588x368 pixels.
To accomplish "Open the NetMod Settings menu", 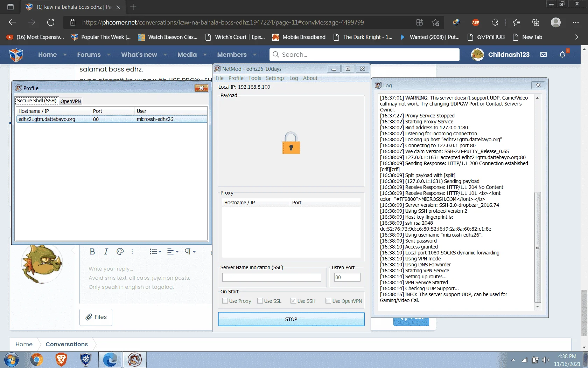I will click(275, 78).
